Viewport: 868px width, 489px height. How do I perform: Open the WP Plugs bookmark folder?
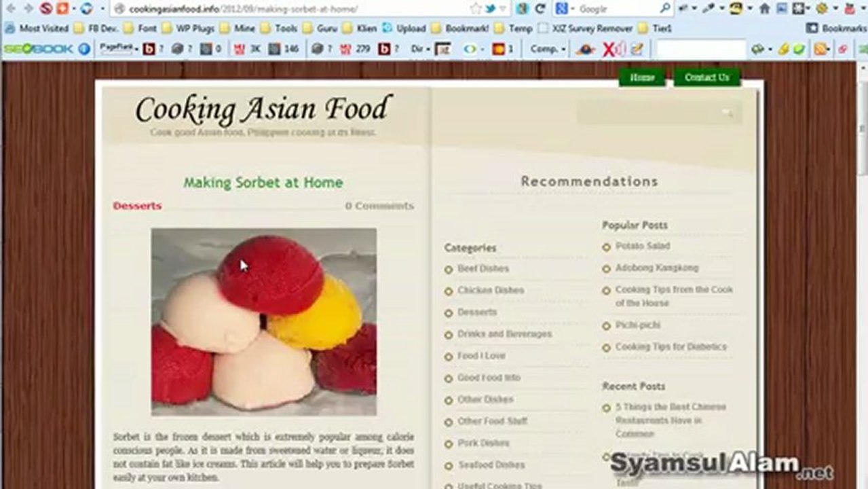click(189, 29)
